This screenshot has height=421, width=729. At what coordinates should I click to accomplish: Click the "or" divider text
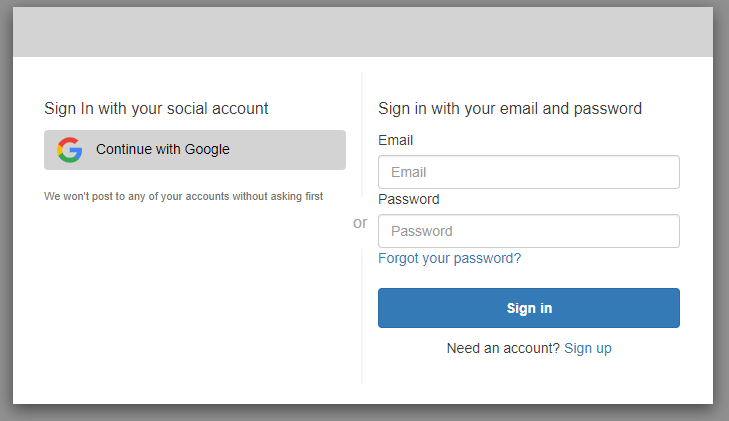click(360, 222)
